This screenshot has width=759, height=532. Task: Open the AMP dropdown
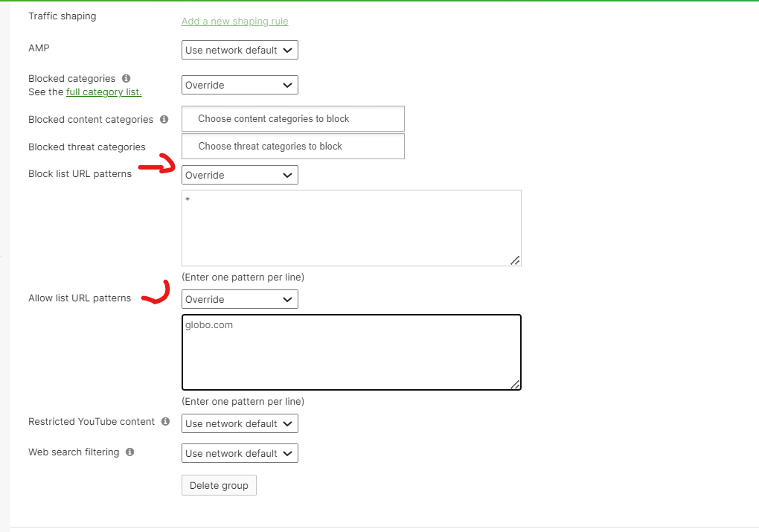(x=239, y=50)
